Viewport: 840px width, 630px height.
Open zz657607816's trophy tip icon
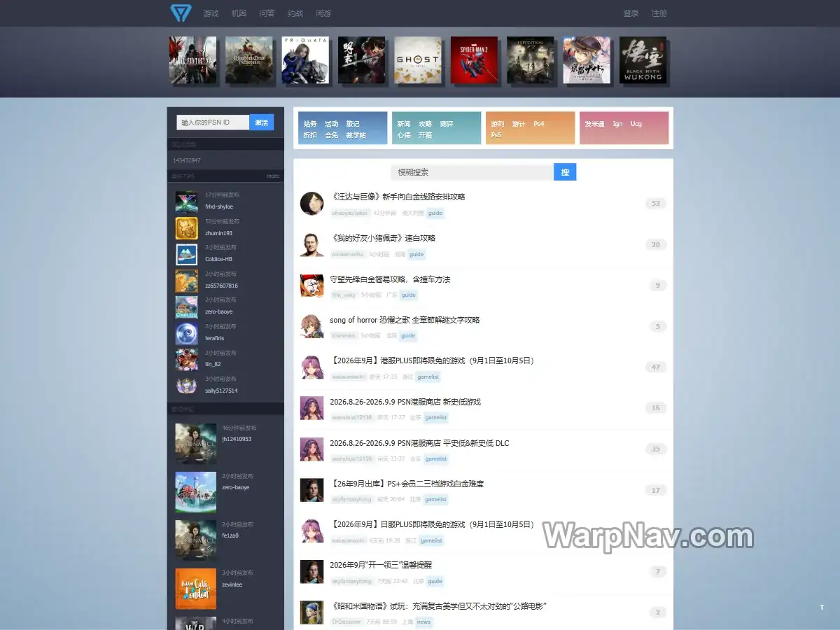tap(186, 281)
